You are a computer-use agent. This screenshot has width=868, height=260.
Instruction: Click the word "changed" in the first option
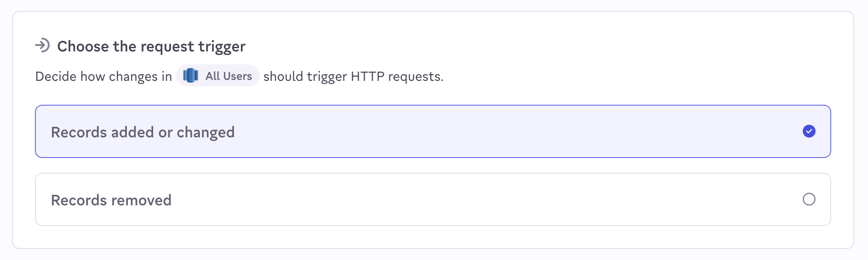206,132
